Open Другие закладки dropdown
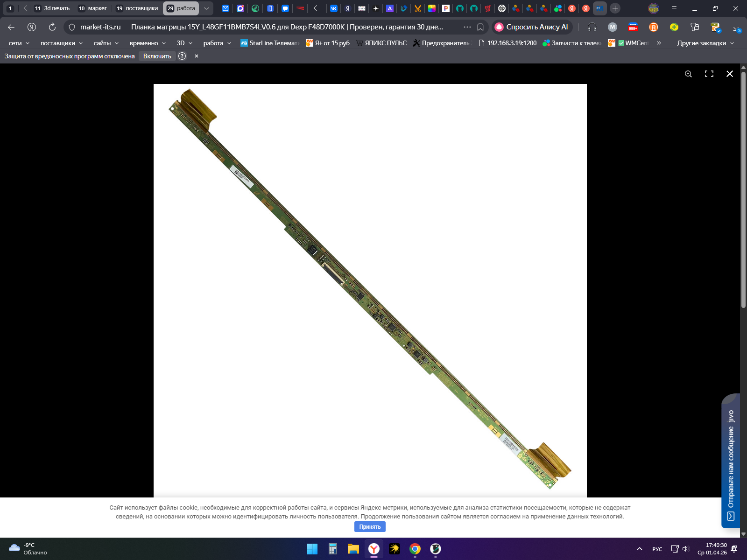The image size is (747, 560). click(705, 43)
